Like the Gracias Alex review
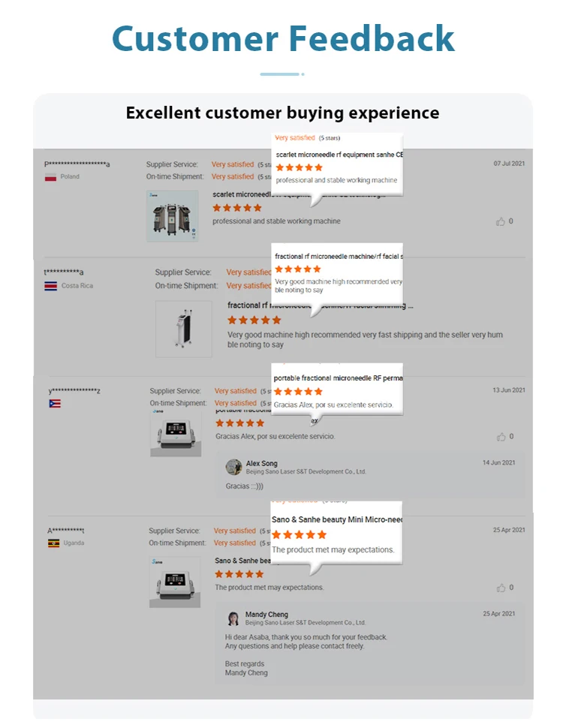 click(x=501, y=437)
